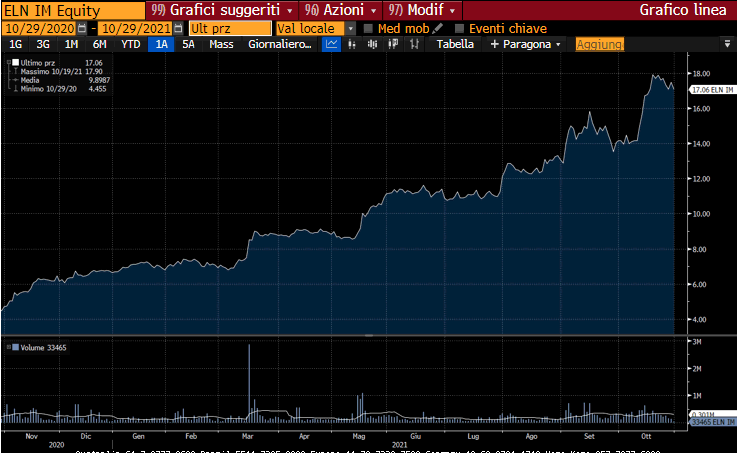Click the Tabella button

point(455,44)
